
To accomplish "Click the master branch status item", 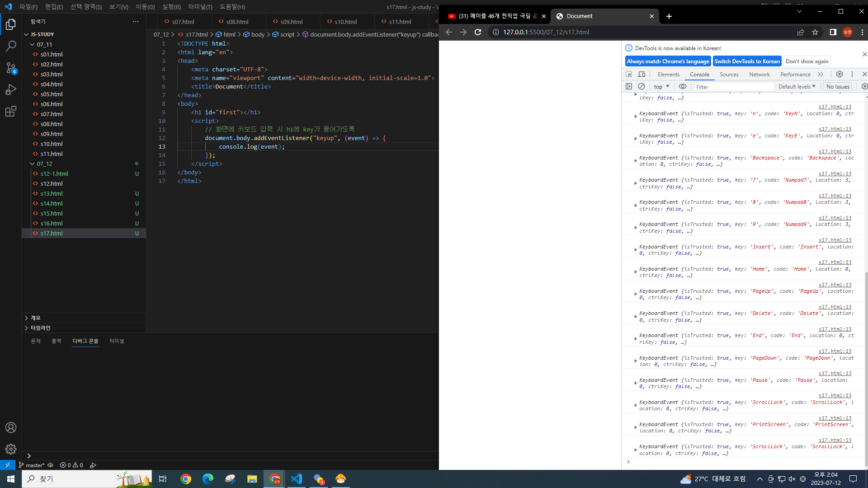I will click(x=32, y=465).
